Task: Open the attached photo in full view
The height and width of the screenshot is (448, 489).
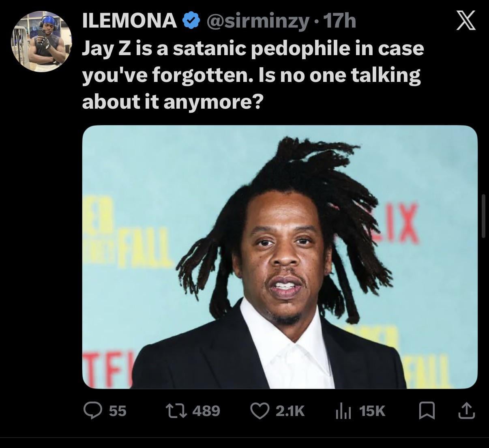Action: click(x=280, y=257)
